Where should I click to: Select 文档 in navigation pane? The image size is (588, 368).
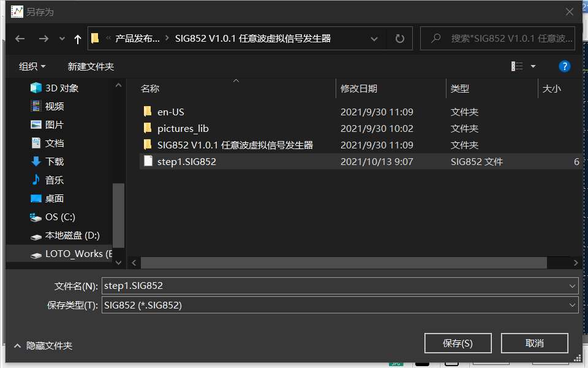click(x=47, y=143)
